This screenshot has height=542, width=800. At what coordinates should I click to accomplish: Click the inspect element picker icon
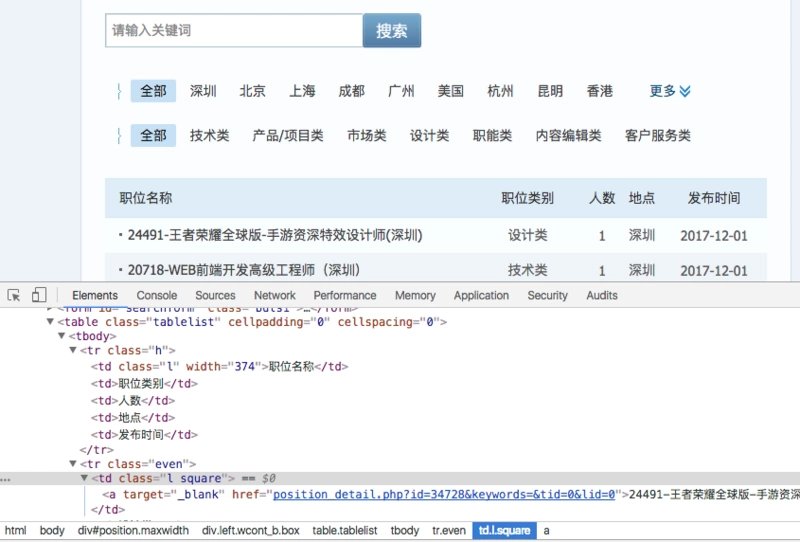[14, 295]
